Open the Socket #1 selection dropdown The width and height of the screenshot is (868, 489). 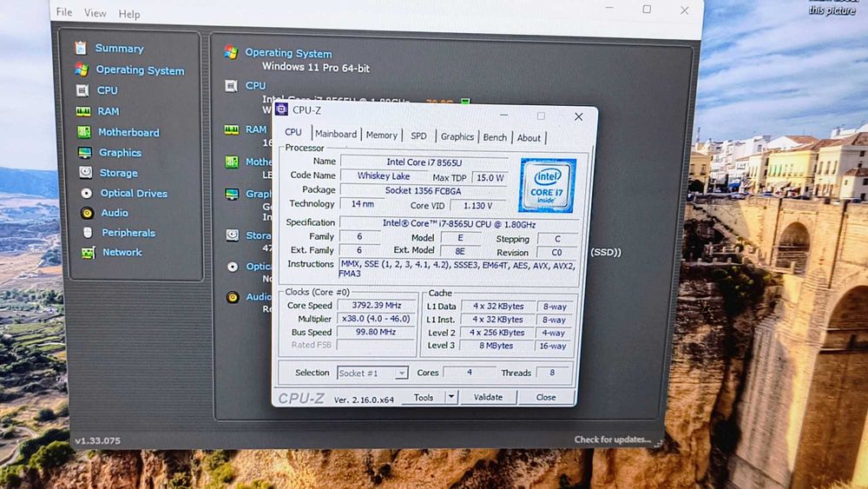(372, 373)
